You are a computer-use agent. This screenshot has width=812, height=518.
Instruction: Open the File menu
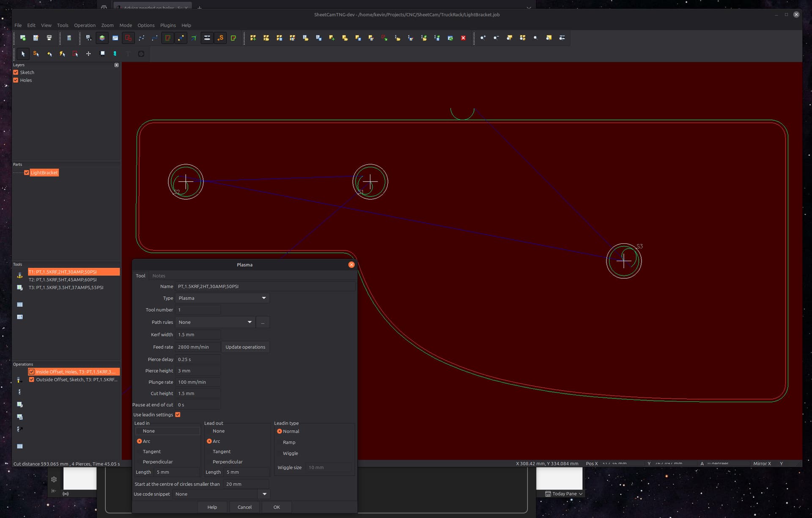18,25
